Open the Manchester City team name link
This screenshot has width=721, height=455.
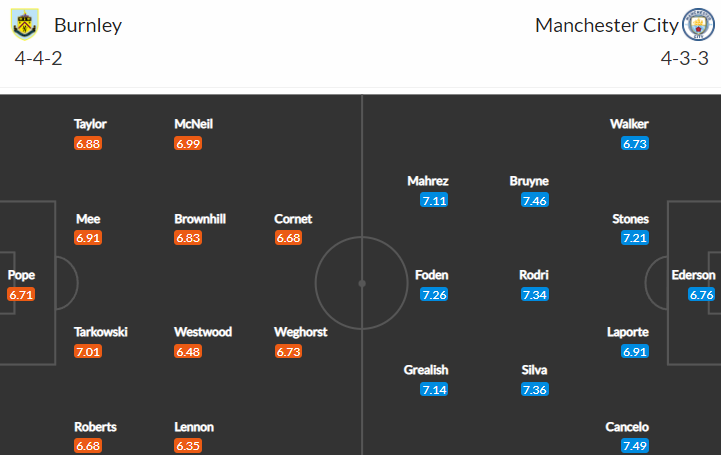(x=607, y=25)
